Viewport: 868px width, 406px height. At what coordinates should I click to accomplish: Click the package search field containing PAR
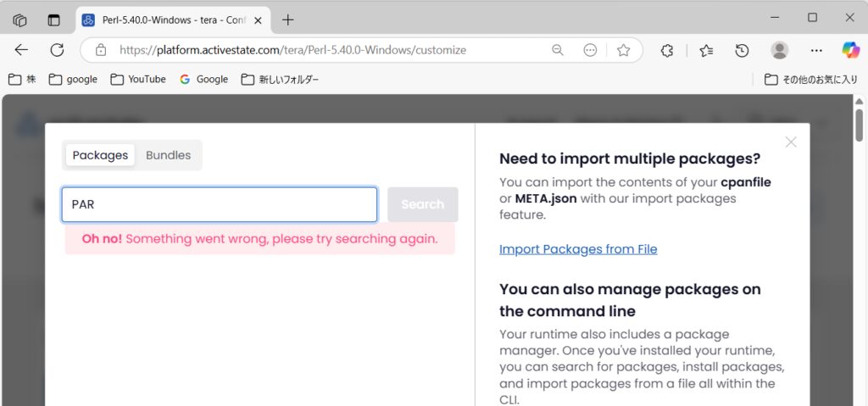click(x=220, y=204)
